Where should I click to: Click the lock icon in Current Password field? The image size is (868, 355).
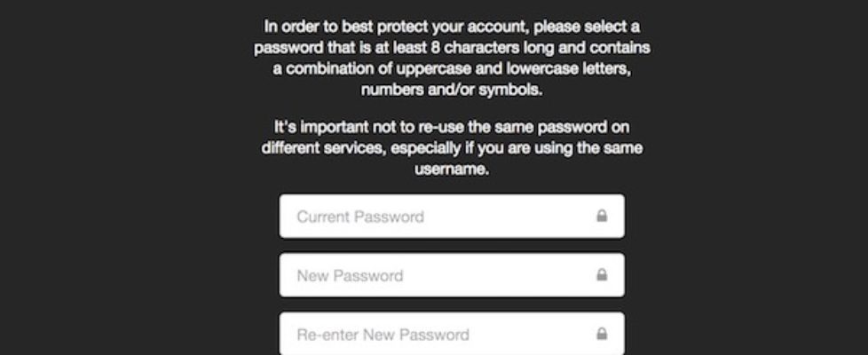(602, 216)
